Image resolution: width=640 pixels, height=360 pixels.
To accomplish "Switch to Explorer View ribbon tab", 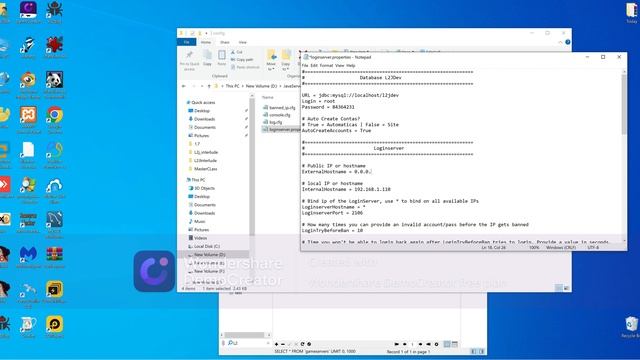I will click(x=242, y=42).
